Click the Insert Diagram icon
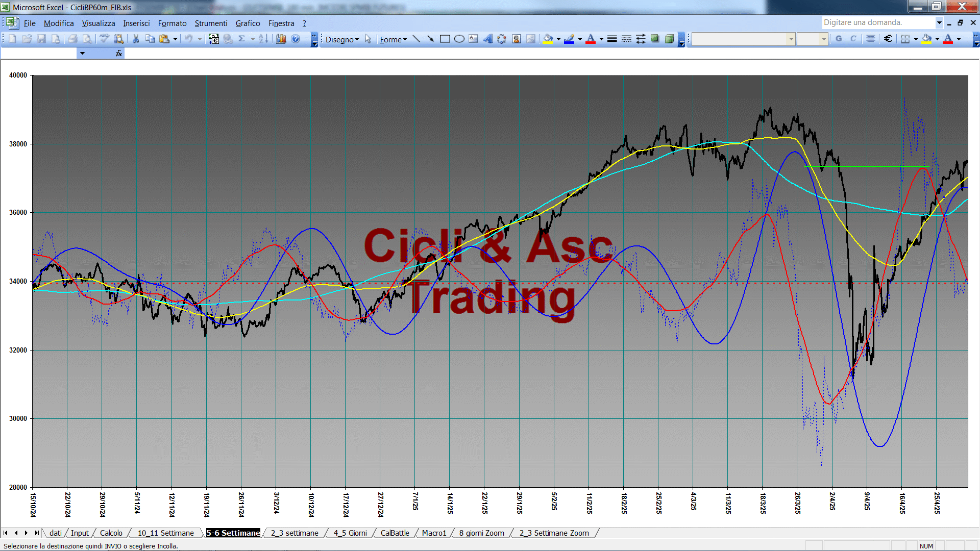Image resolution: width=980 pixels, height=551 pixels. [502, 39]
